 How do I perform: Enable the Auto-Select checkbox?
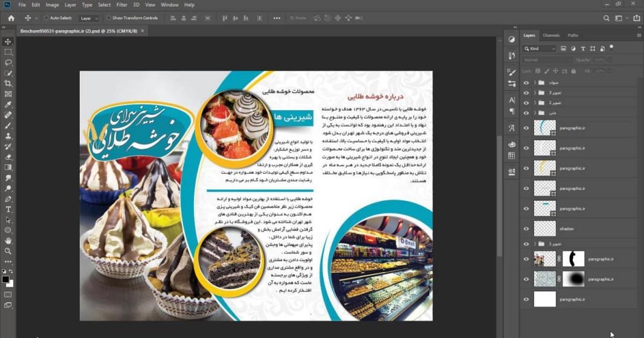pyautogui.click(x=46, y=18)
